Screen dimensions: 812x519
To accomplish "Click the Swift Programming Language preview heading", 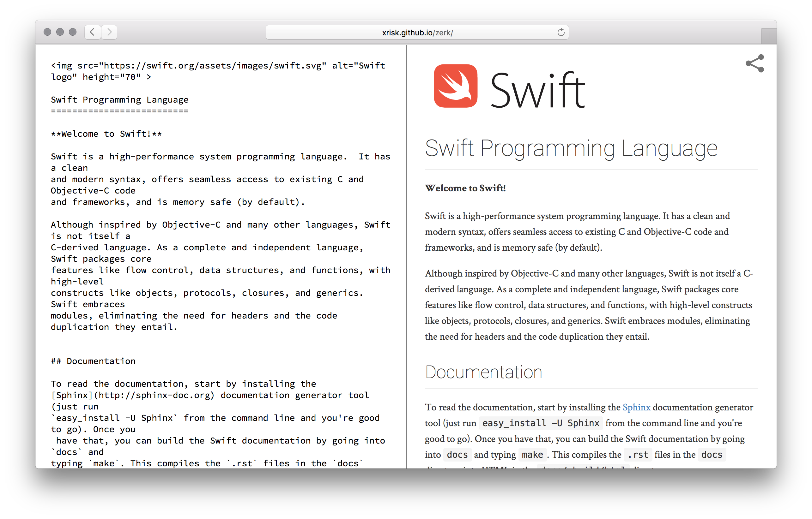I will coord(571,148).
